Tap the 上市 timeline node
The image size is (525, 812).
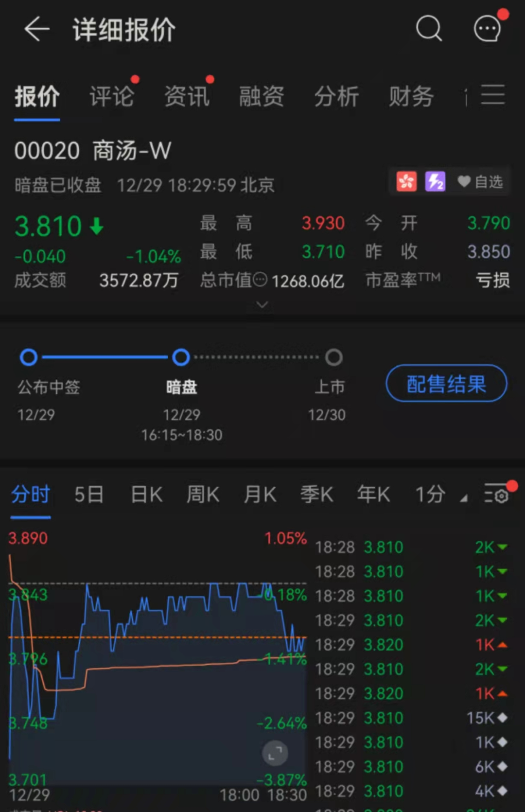pos(333,357)
